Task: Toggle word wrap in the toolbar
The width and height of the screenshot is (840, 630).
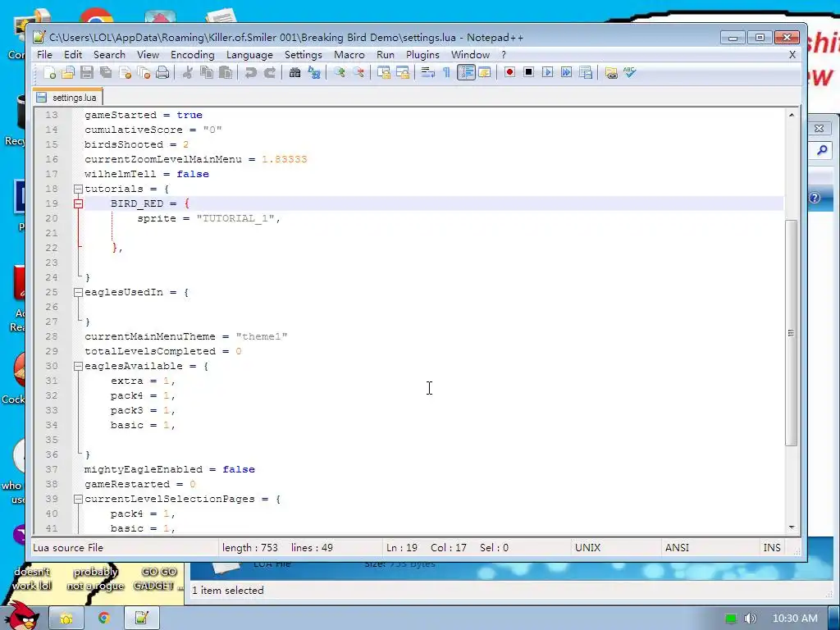Action: coord(427,72)
